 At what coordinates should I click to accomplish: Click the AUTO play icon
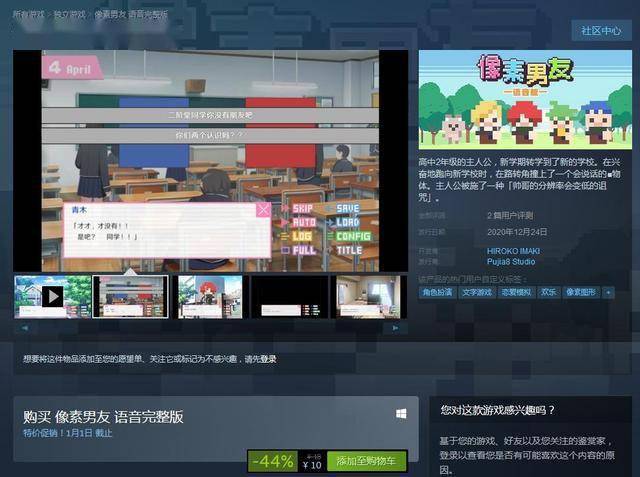pos(298,222)
